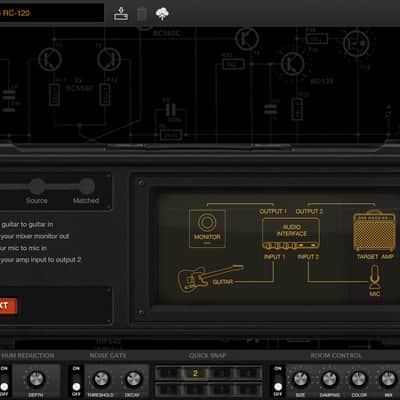Click the 'guitar to guitar in' instruction text

coord(27,224)
